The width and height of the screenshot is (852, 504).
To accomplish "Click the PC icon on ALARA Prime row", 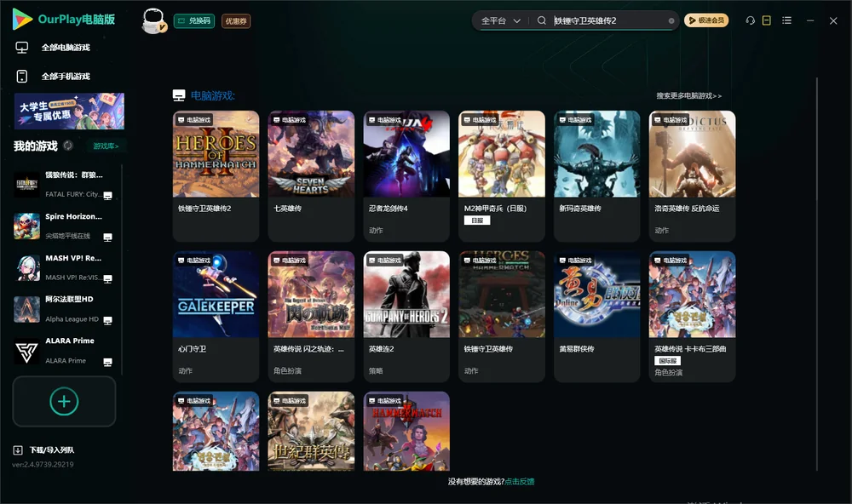I will click(107, 363).
